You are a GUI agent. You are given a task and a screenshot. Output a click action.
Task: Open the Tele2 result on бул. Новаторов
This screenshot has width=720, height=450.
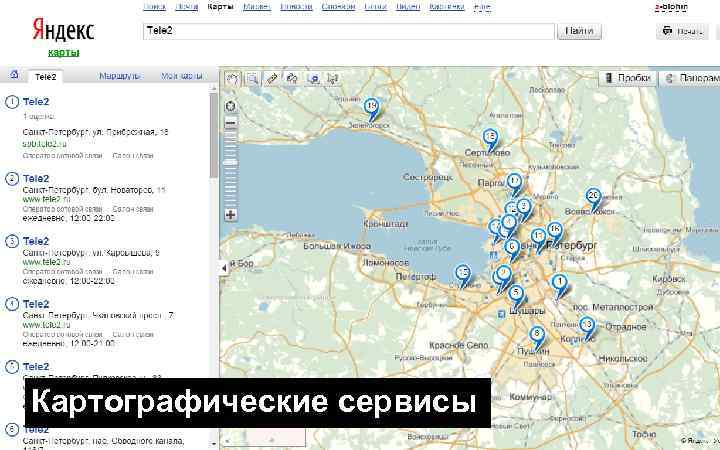click(x=36, y=179)
